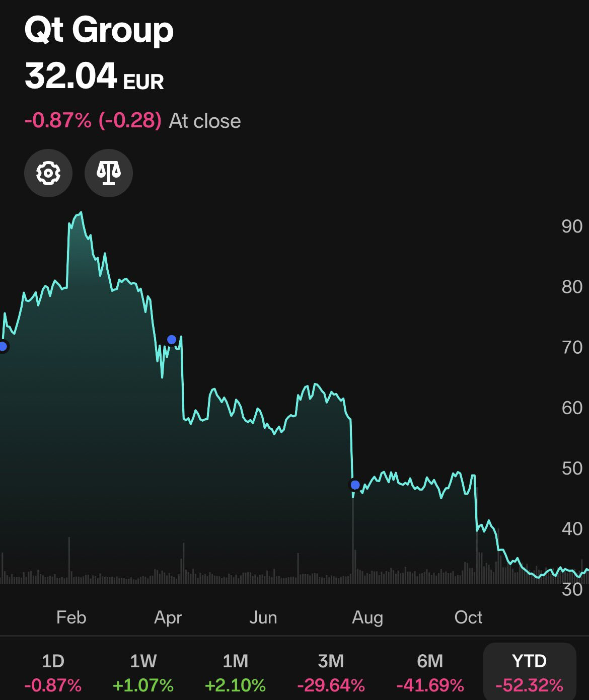Tap the -0.87% (-0.28) daily change
Image resolution: width=589 pixels, height=700 pixels.
tap(93, 121)
